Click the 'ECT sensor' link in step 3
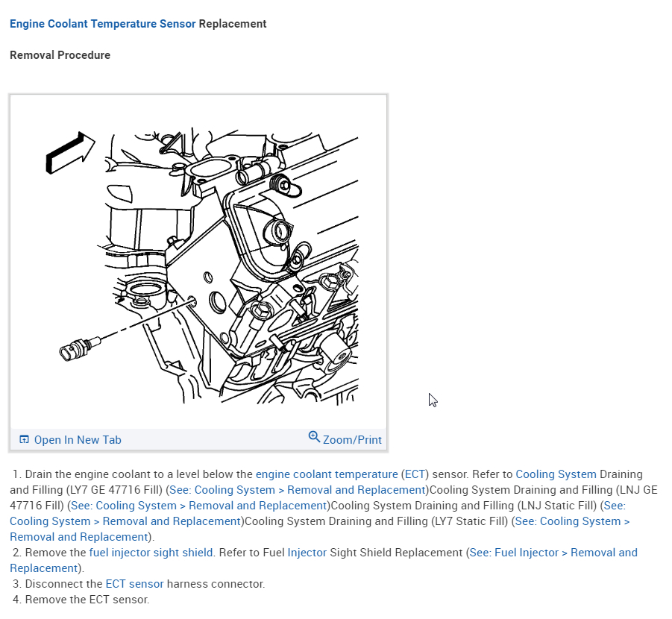 coord(134,583)
